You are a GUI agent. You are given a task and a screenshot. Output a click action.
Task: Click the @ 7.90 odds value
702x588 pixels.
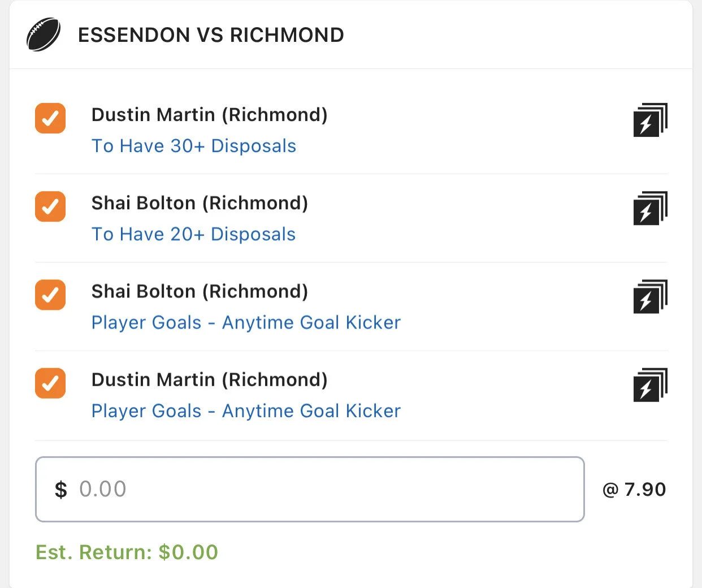click(634, 489)
